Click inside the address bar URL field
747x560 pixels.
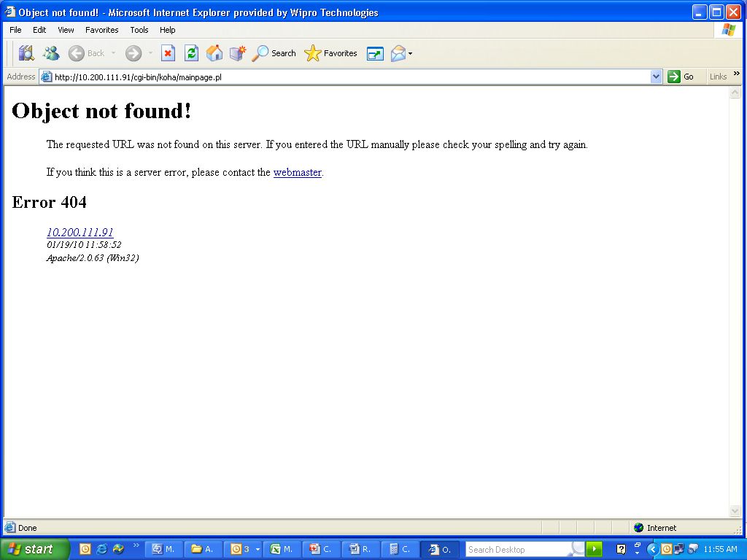pyautogui.click(x=350, y=77)
